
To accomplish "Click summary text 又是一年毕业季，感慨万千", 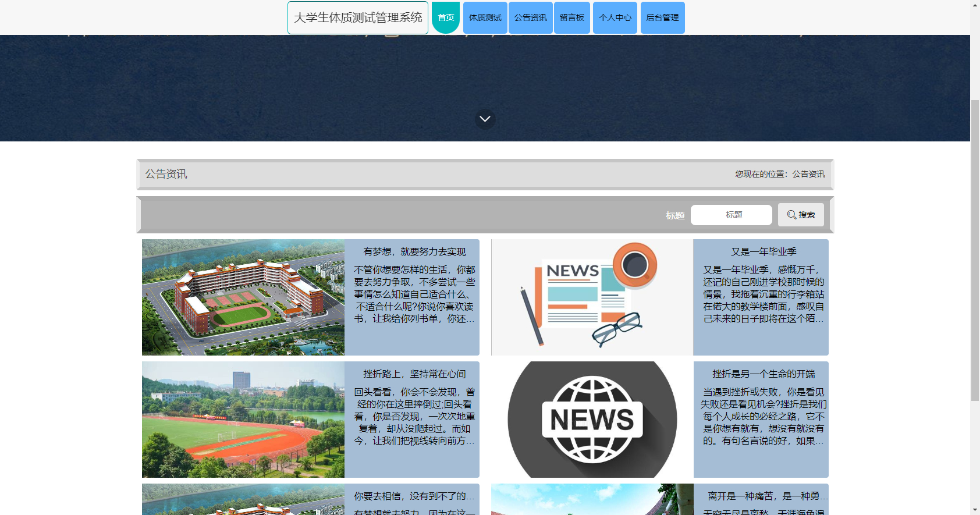I will [x=764, y=294].
